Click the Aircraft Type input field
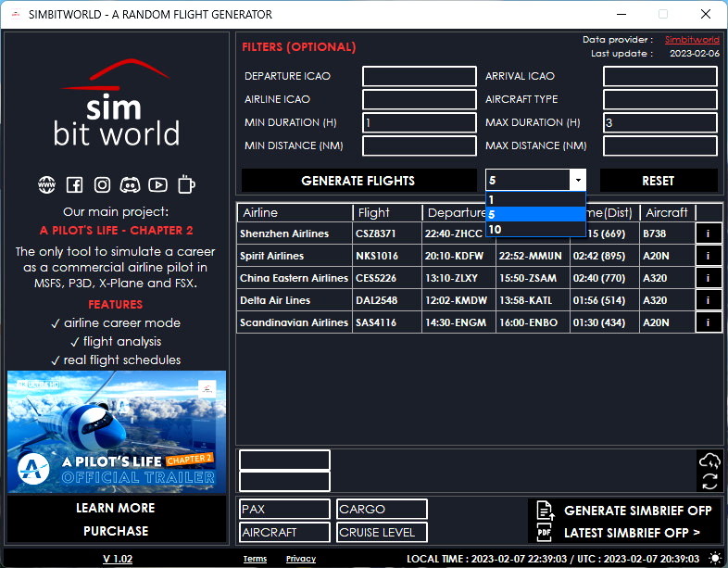 pos(660,99)
